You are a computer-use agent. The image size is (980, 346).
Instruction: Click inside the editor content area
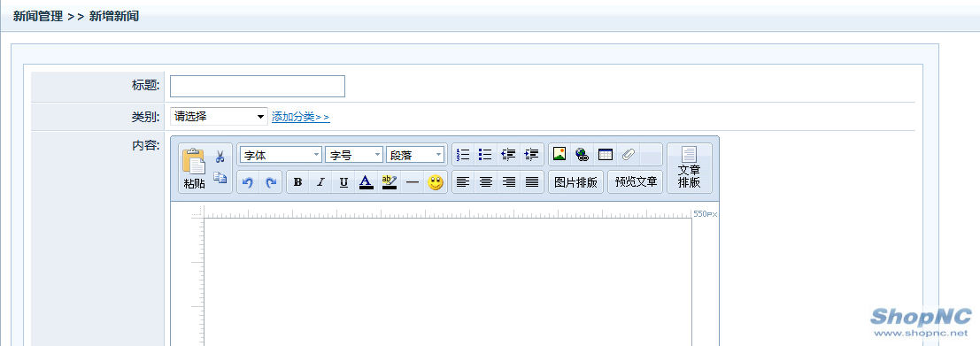tap(448, 281)
